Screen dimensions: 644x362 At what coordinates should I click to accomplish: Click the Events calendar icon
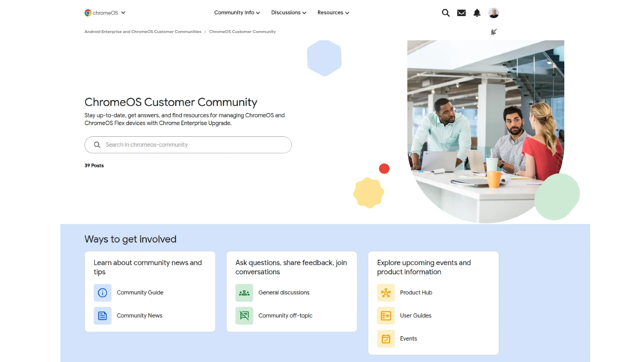tap(386, 339)
